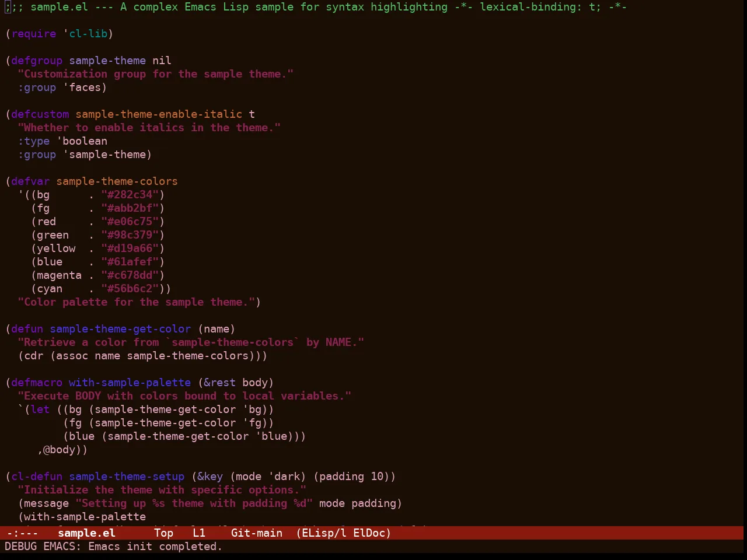Click the ElDoc minor mode indicator
Screen dimensions: 747x560
point(369,533)
